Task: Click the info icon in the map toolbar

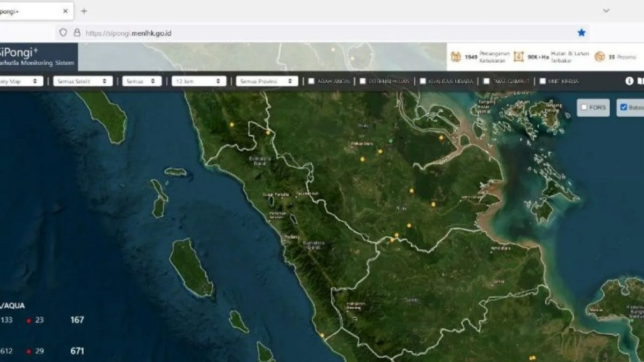Action: pos(630,81)
